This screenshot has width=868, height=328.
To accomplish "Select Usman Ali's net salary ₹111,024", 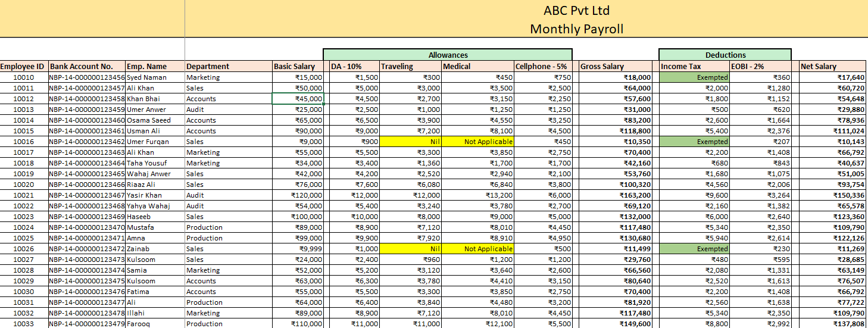I will (832, 131).
